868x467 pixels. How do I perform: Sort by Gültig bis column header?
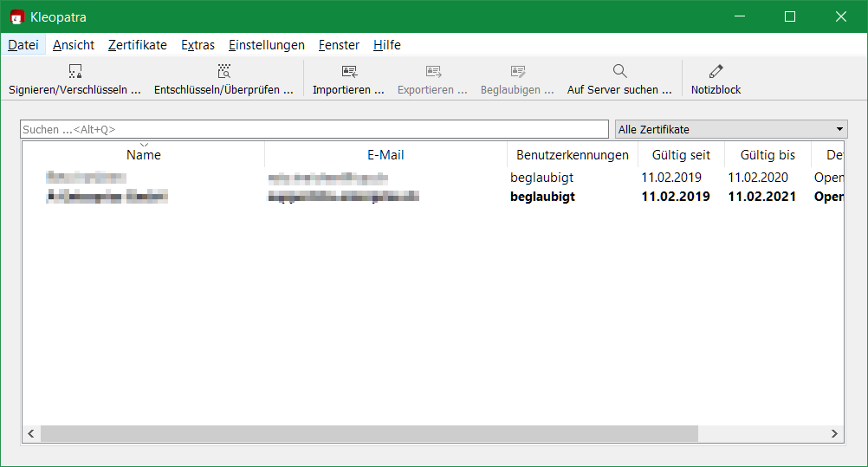pos(768,154)
